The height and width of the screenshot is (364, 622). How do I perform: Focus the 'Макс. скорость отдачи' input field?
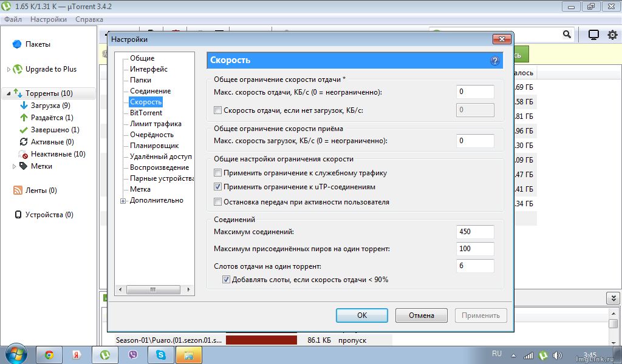[x=475, y=92]
